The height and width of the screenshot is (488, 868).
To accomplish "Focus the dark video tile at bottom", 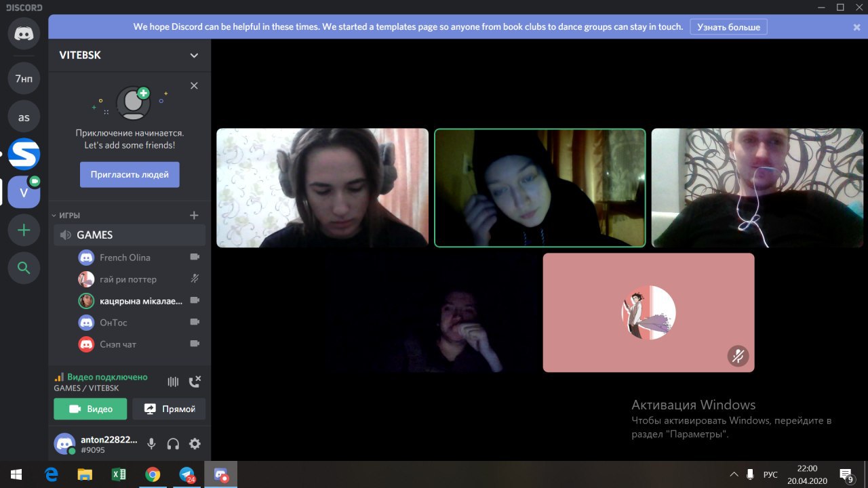I will (431, 312).
